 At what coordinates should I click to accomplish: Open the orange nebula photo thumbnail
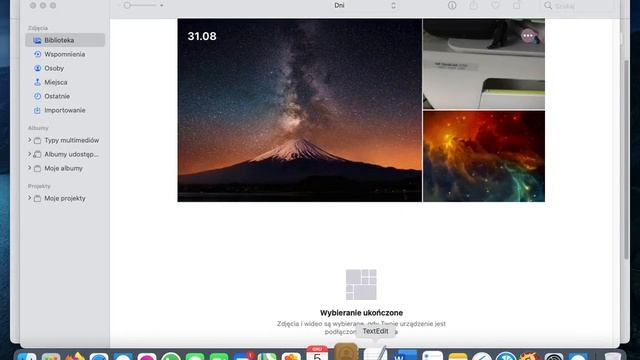click(484, 156)
